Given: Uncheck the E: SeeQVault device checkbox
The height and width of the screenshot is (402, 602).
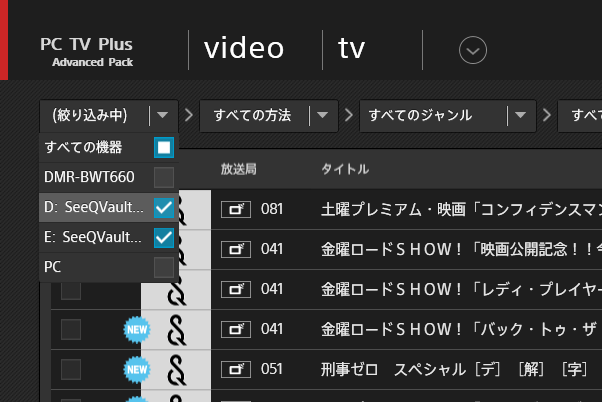Looking at the screenshot, I should 164,238.
